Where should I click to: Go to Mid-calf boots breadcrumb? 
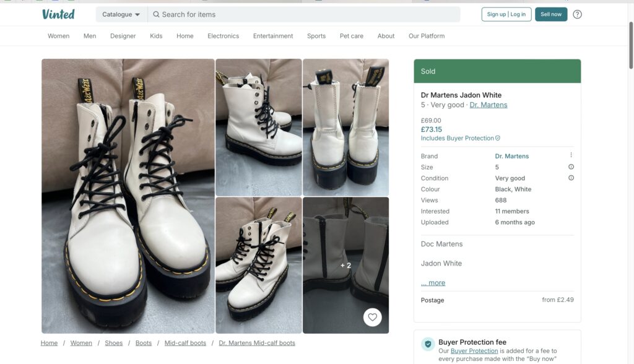[185, 343]
